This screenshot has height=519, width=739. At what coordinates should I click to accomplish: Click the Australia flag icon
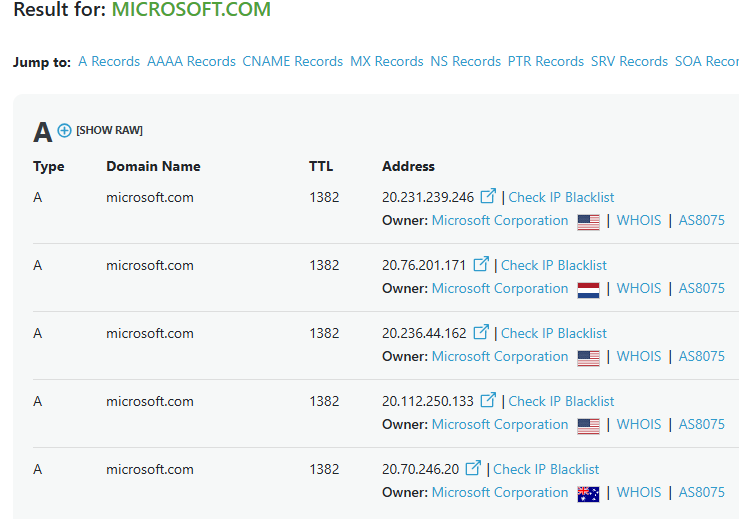coord(588,494)
